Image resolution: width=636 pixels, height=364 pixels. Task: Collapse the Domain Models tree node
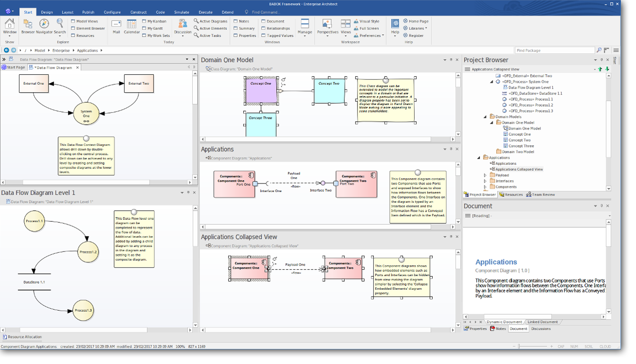(x=485, y=117)
